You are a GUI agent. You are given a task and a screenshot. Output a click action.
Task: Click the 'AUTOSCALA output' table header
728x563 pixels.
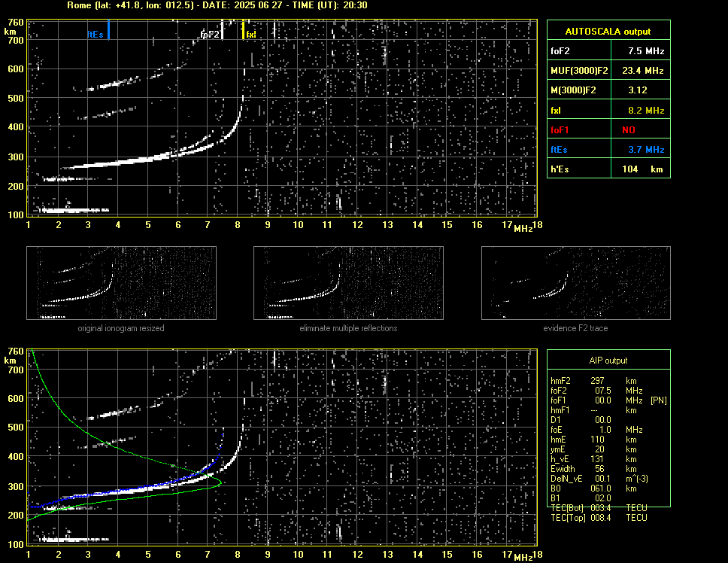(608, 32)
